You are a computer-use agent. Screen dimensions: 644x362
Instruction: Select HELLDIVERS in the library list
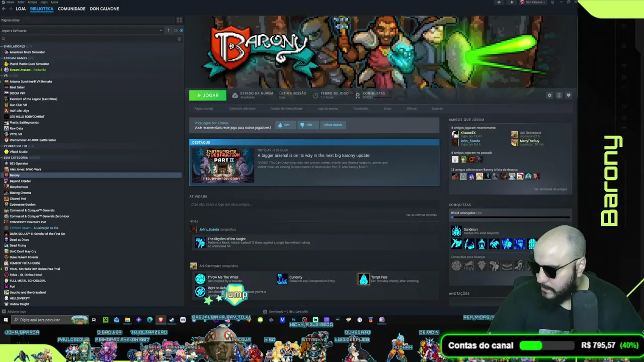coord(20,298)
